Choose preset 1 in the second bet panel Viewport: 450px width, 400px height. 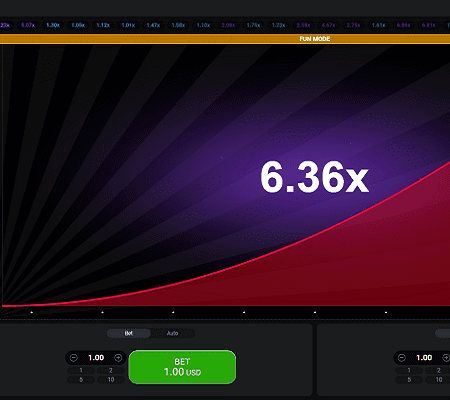point(409,370)
